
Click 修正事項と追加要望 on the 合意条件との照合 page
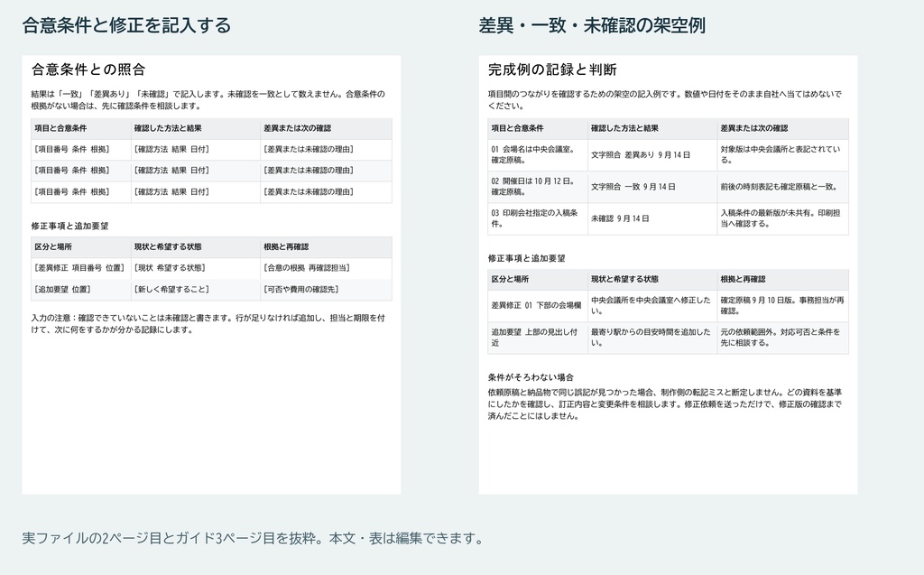click(69, 226)
